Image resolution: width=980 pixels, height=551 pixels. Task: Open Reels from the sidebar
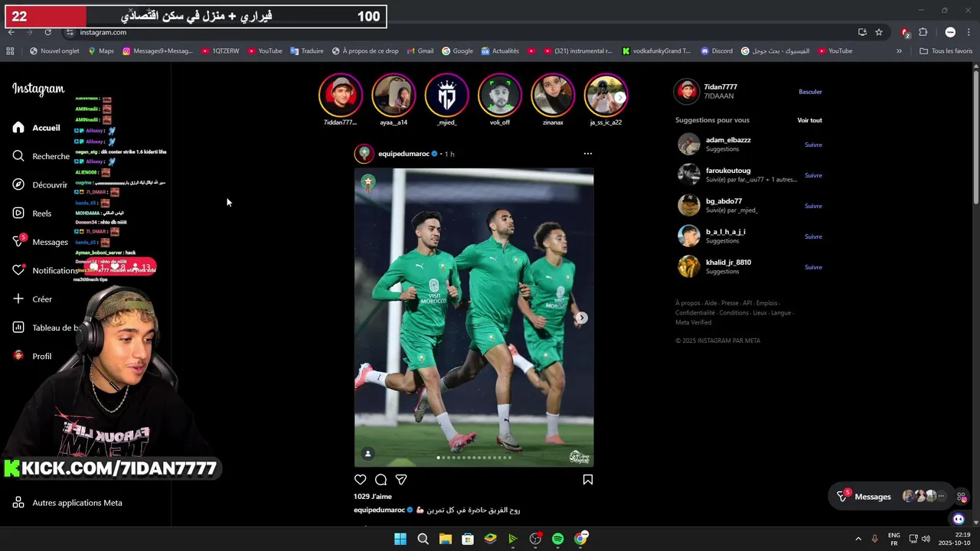32,214
